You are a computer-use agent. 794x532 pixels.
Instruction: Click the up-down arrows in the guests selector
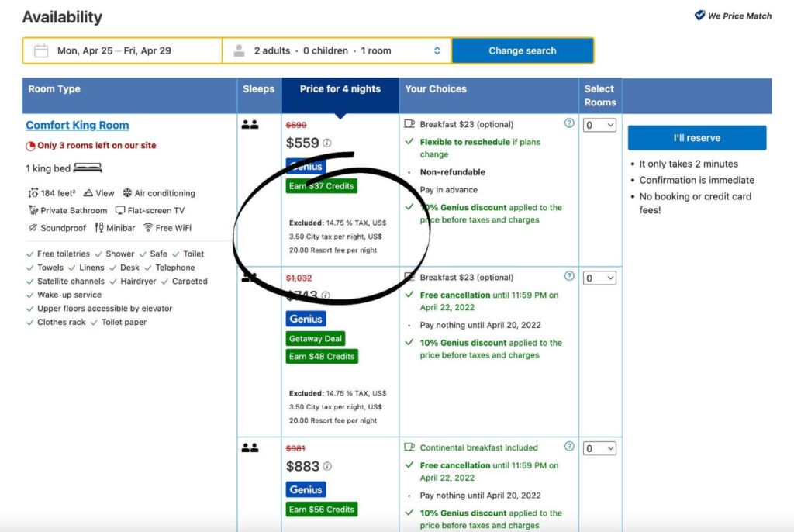[437, 50]
